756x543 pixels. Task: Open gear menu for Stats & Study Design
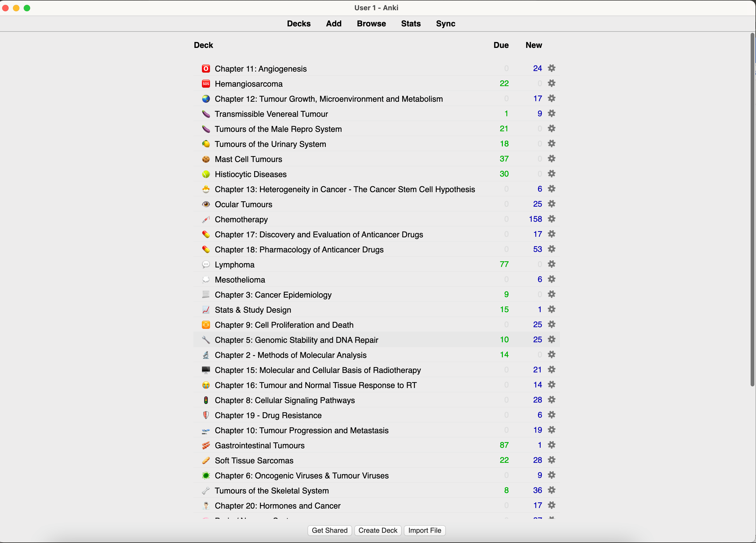click(552, 309)
